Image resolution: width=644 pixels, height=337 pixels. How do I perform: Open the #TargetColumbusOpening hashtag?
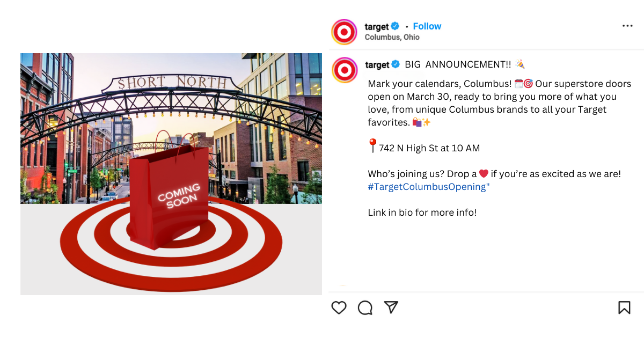click(429, 187)
